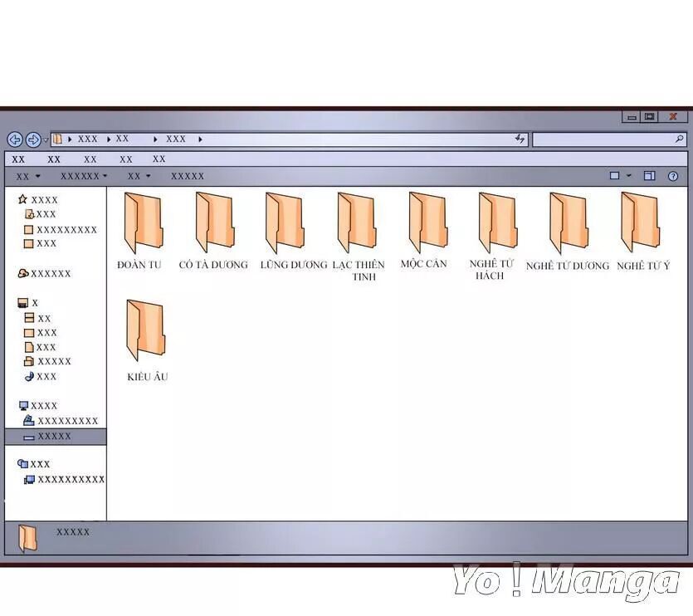Select the CÔ TÀ DƯƠNG folder

point(213,222)
